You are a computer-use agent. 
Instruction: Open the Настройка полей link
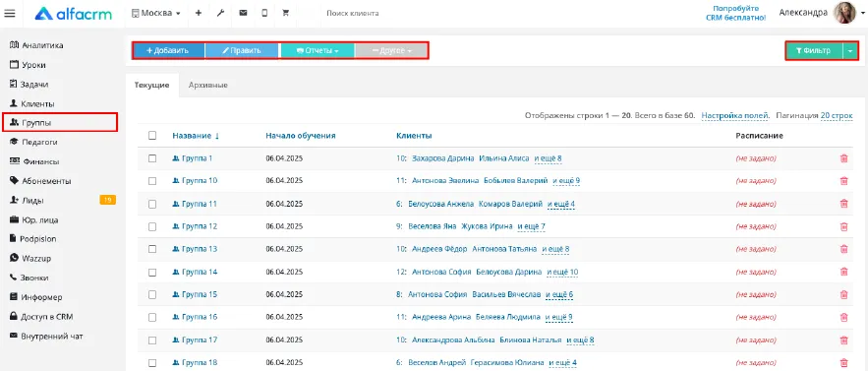coord(735,116)
